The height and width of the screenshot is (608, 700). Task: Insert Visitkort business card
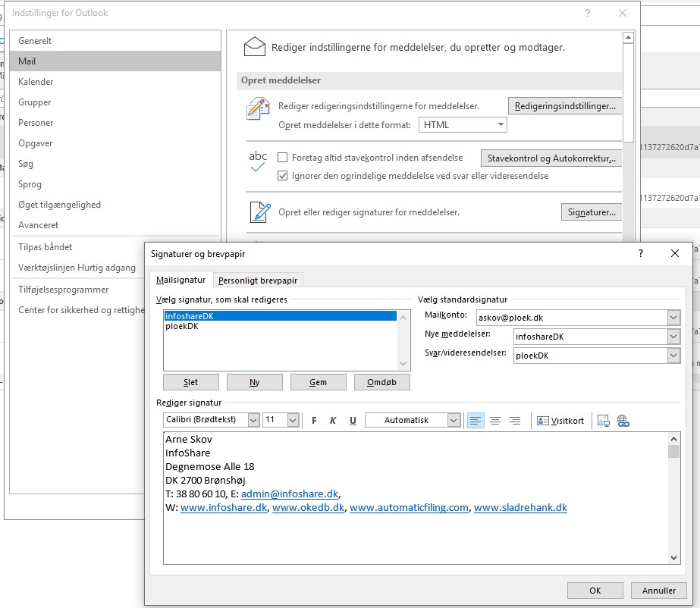pos(560,421)
